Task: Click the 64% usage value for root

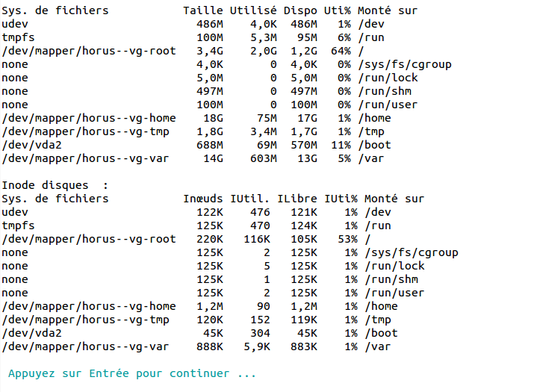Action: (x=341, y=51)
